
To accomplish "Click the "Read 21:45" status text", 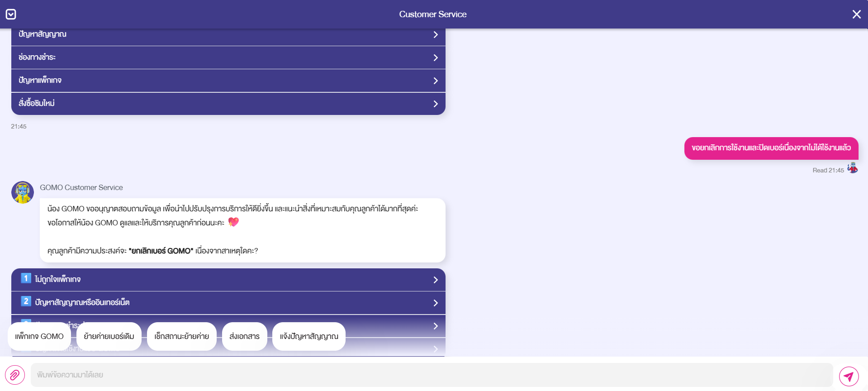I will coord(828,170).
